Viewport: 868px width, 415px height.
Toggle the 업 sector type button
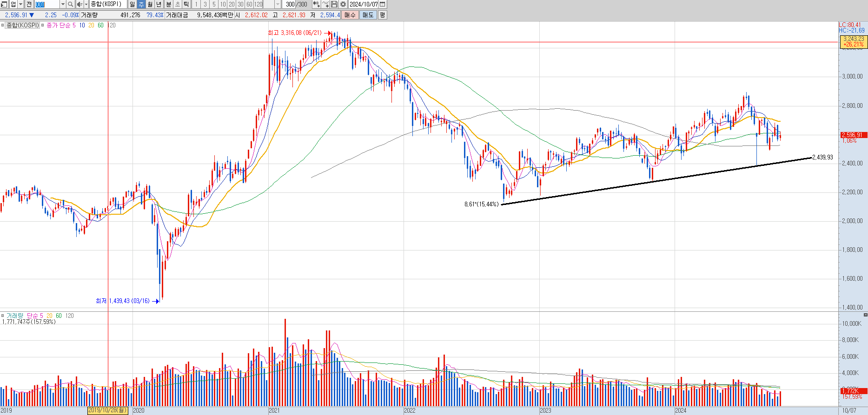[13, 4]
